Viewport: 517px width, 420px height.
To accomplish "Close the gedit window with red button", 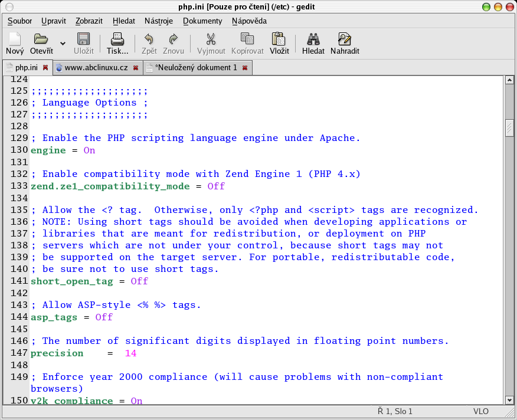I will pos(510,7).
